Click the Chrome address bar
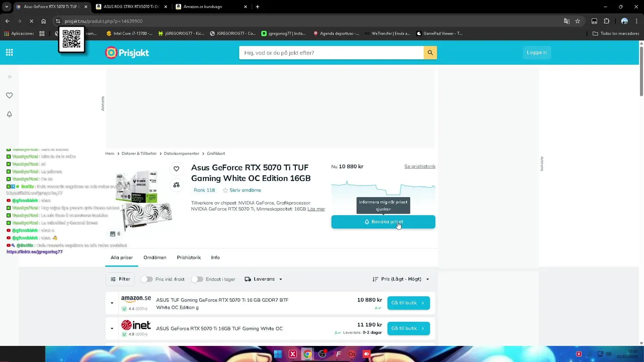 [307, 21]
